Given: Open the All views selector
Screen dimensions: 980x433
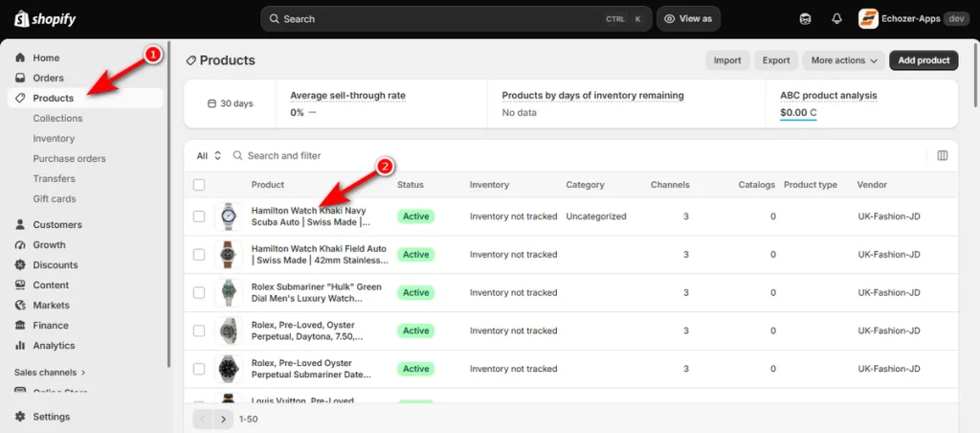Looking at the screenshot, I should (x=209, y=156).
